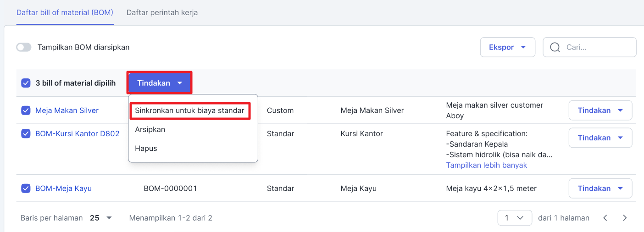Open the Daftar perintah kerja tab
This screenshot has height=232, width=644.
click(162, 12)
